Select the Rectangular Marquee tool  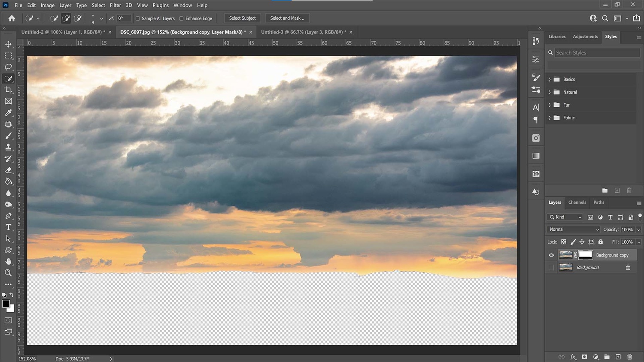8,56
